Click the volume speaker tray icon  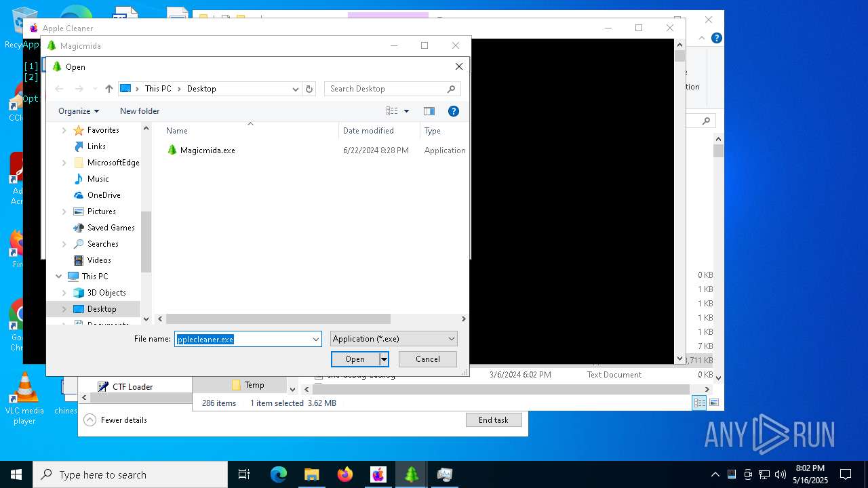781,474
